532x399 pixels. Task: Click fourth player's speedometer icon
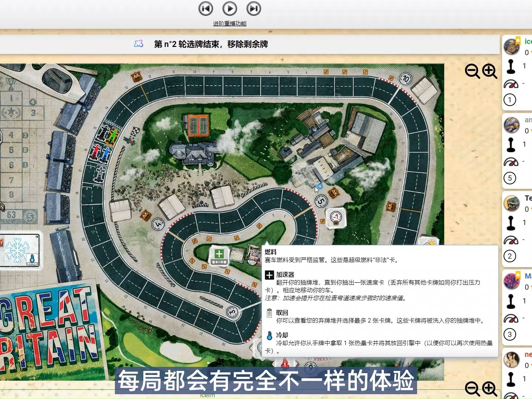click(511, 318)
